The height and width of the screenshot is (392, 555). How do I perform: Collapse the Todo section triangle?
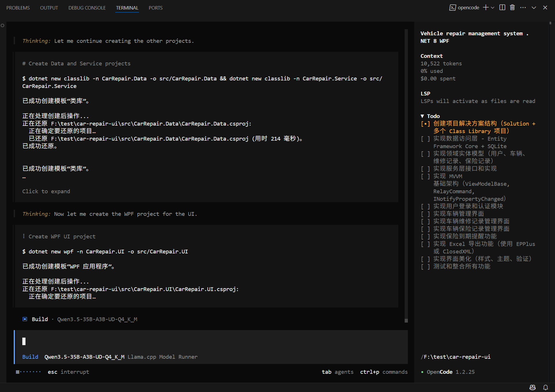pos(422,116)
